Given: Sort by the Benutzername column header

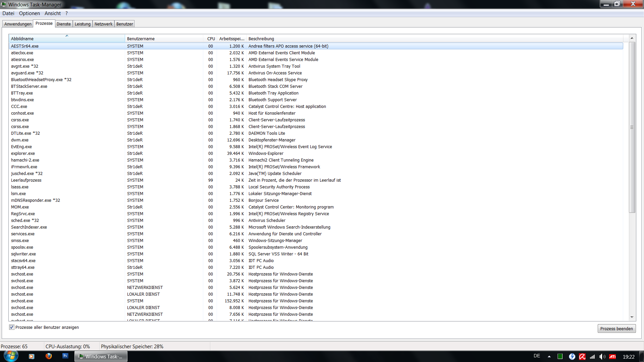Looking at the screenshot, I should point(164,39).
